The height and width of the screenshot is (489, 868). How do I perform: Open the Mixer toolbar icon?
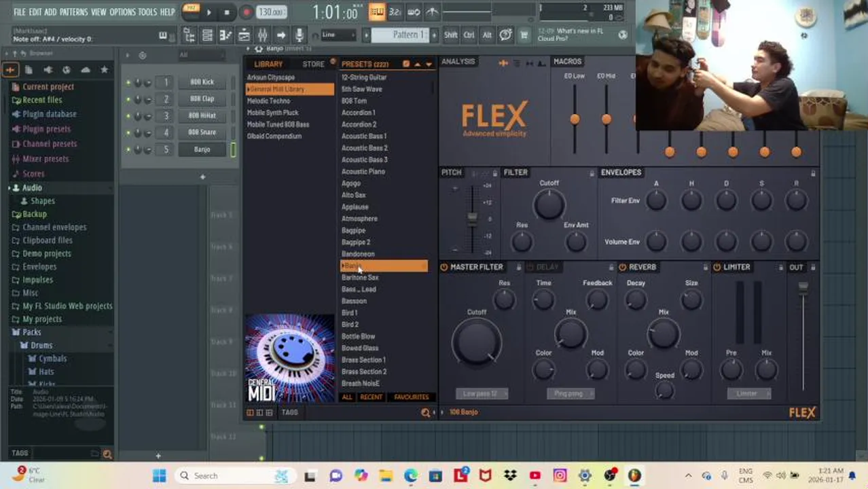[x=262, y=35]
